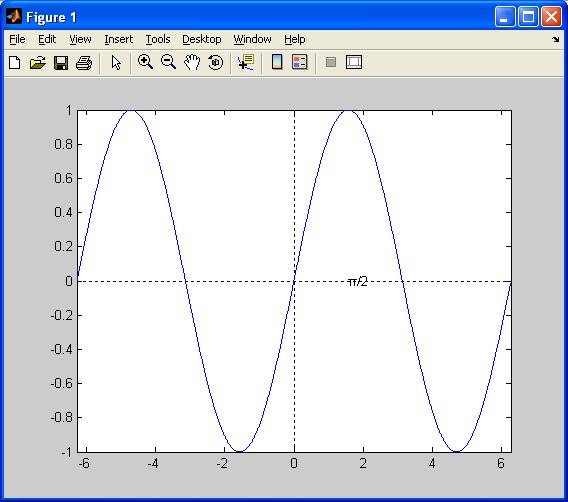Activate the Zoom In magnifier tool

145,62
